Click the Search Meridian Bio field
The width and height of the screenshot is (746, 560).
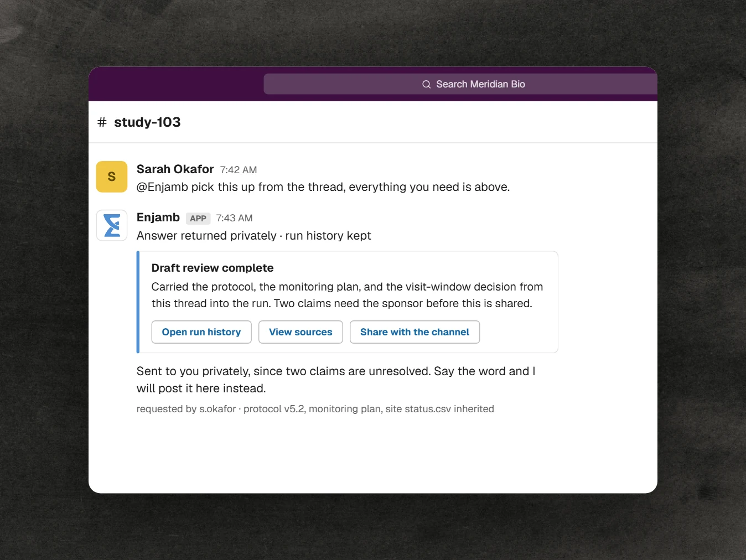click(460, 84)
